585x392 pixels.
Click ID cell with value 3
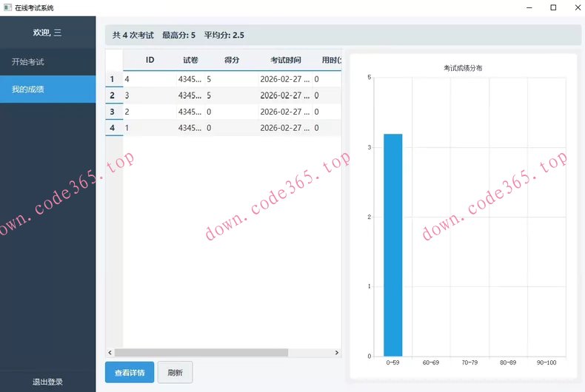[x=150, y=95]
